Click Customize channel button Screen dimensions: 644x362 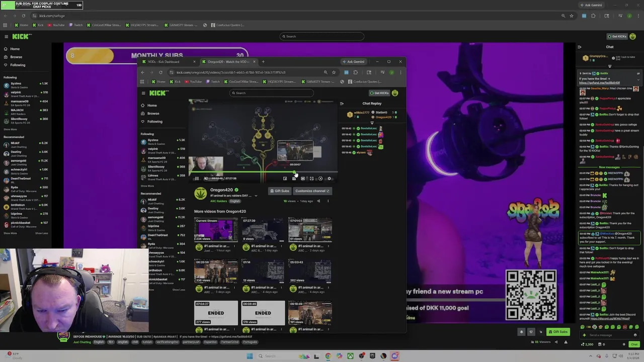click(312, 191)
